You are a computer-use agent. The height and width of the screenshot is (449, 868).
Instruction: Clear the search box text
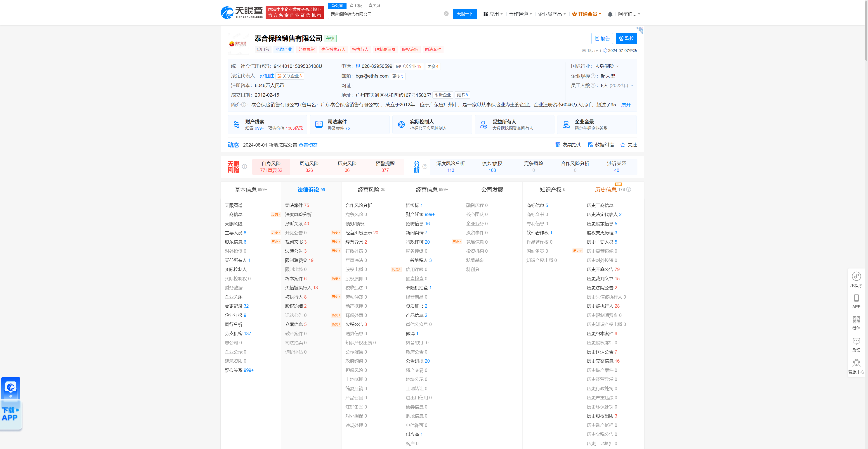pyautogui.click(x=446, y=14)
